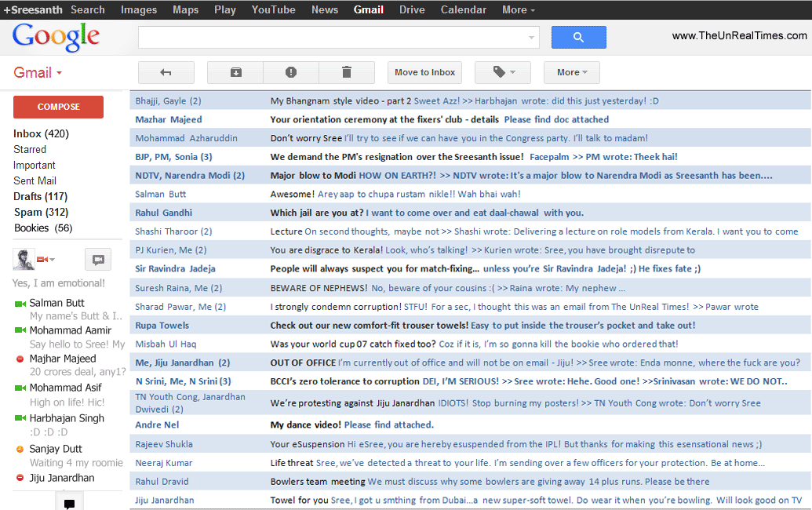The height and width of the screenshot is (510, 812).
Task: Click the chat icon at the panel bottom
Action: click(69, 503)
